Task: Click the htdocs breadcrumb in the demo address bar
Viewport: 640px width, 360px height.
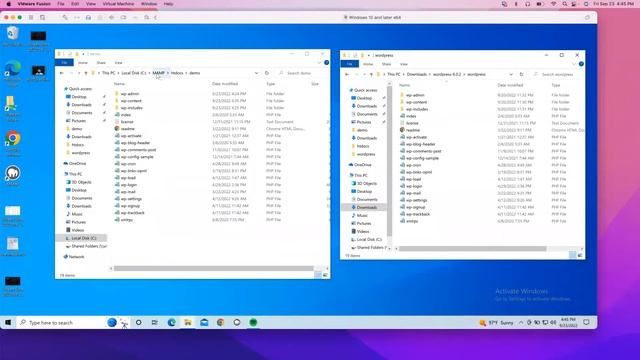Action: [x=177, y=73]
